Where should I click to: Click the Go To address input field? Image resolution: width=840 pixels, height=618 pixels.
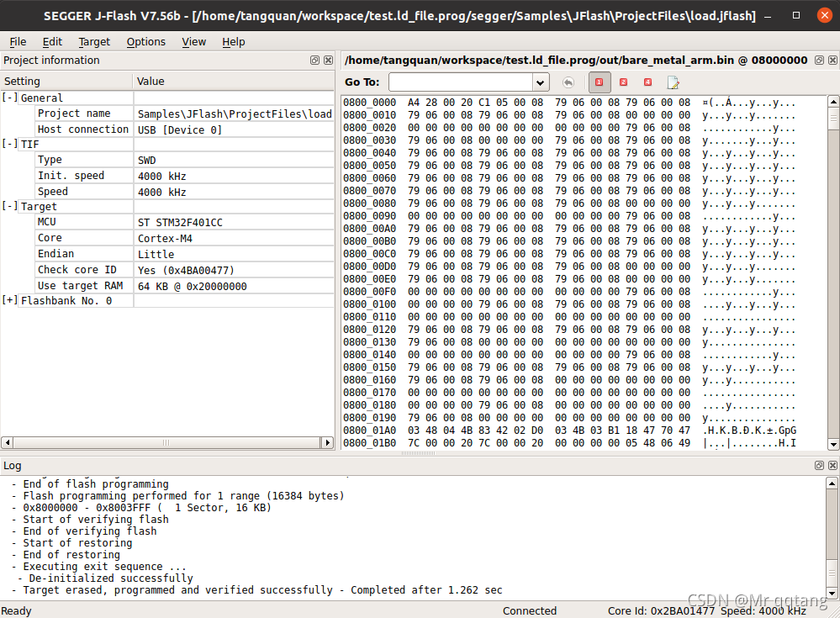461,82
